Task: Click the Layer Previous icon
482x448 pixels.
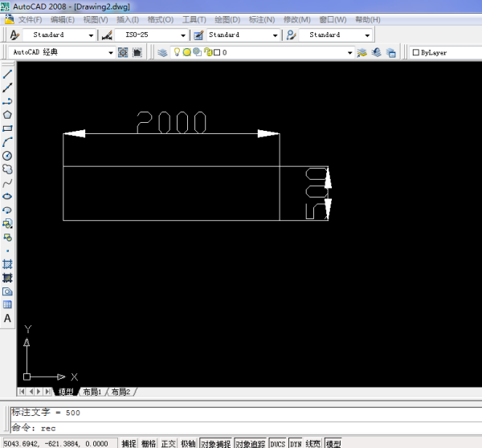Action: [376, 52]
